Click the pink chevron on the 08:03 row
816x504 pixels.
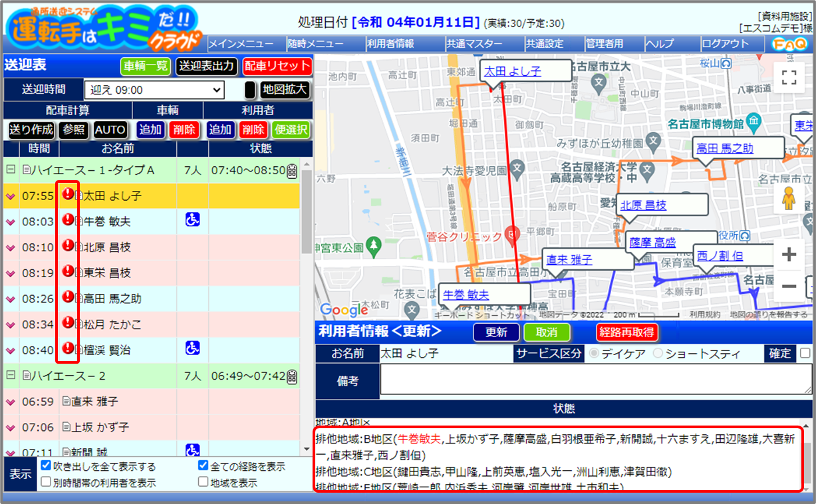coord(10,222)
